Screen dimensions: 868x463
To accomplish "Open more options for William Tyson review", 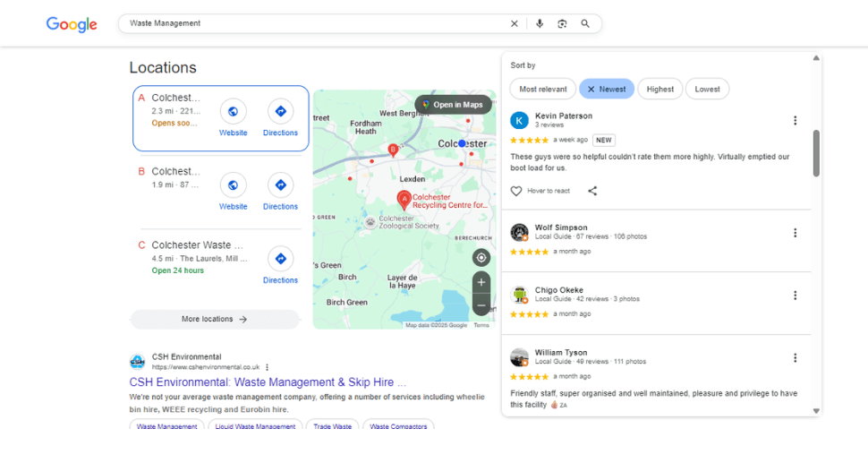I will click(x=795, y=358).
